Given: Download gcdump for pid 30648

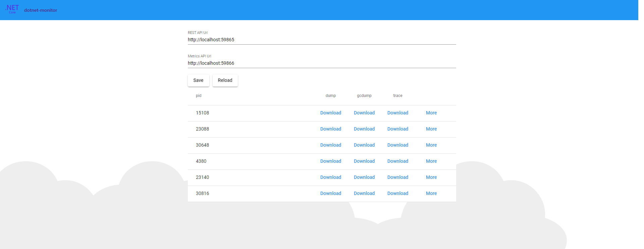Looking at the screenshot, I should tap(364, 145).
